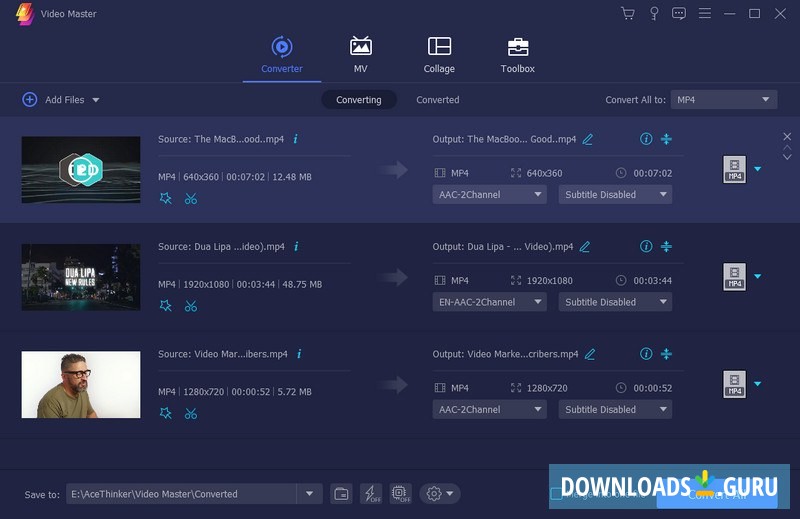The image size is (800, 519).
Task: Show the Converted list
Action: 437,100
